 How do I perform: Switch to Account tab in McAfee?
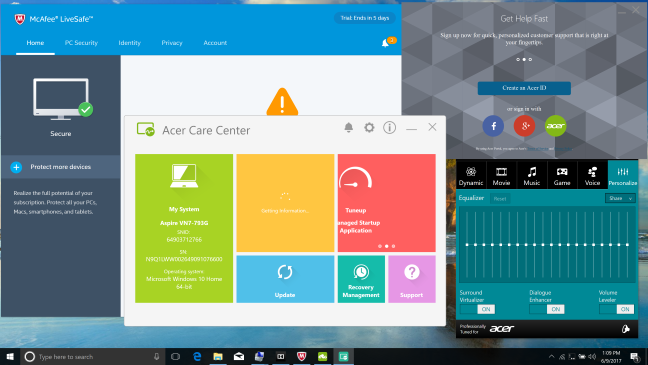[215, 43]
